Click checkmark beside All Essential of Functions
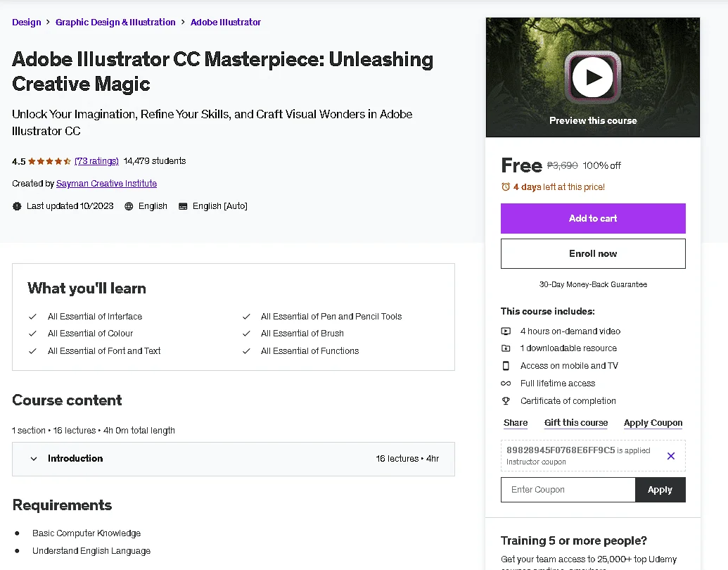Image resolution: width=728 pixels, height=570 pixels. point(246,351)
